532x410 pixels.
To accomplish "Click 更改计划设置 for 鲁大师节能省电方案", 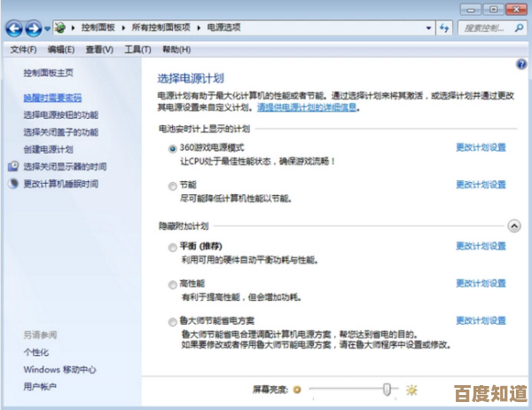I will coord(481,320).
